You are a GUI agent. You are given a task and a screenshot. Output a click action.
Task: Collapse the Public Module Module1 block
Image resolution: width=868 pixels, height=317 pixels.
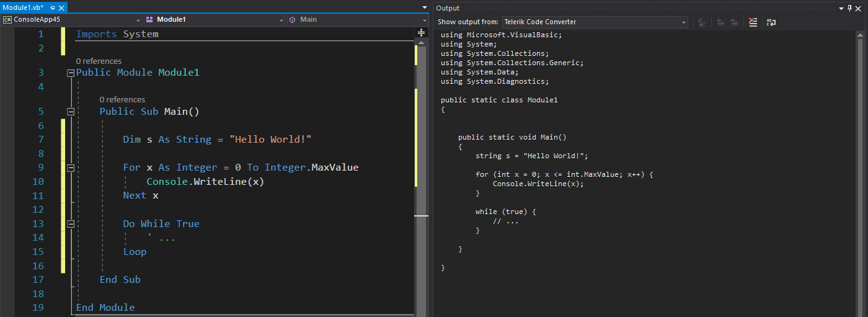[70, 73]
